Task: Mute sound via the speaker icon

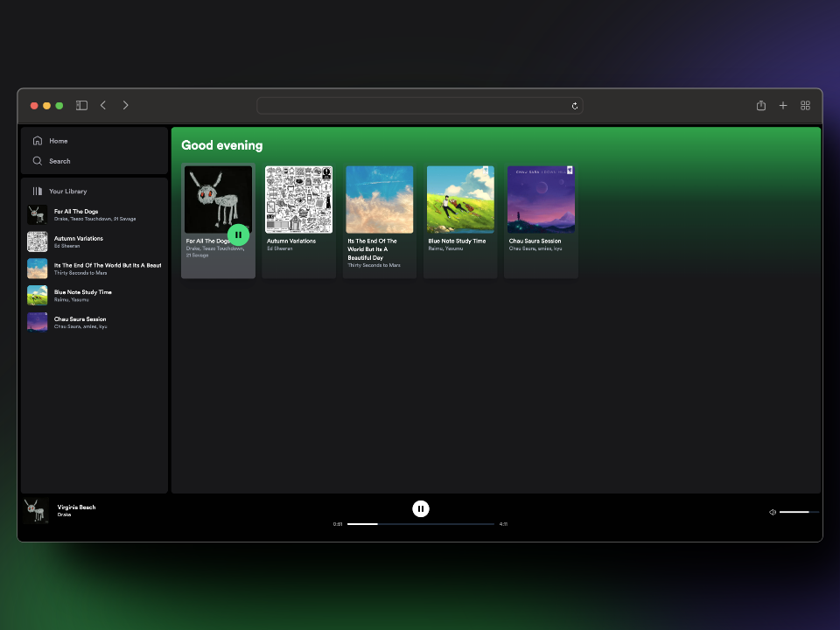Action: (772, 512)
